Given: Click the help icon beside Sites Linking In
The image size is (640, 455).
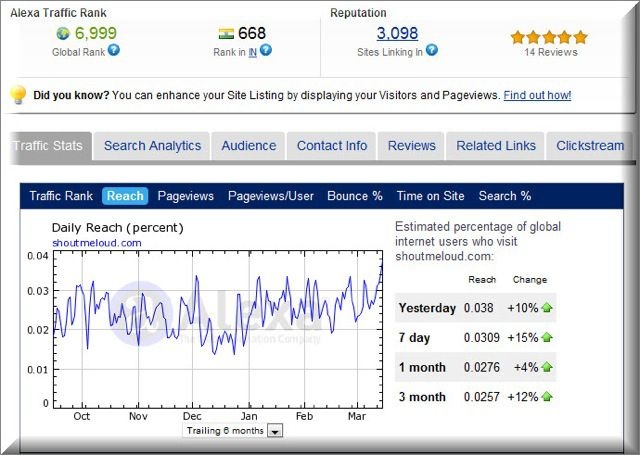Looking at the screenshot, I should point(433,50).
